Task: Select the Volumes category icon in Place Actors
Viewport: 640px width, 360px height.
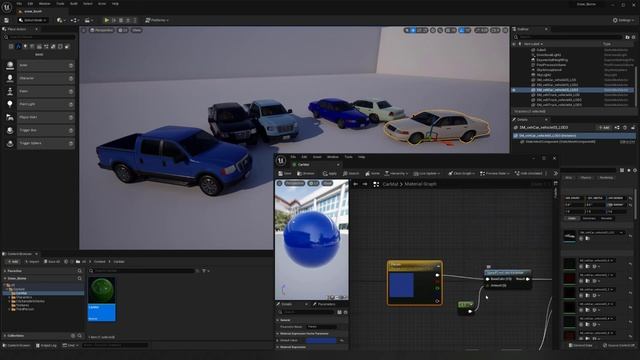Action: pos(60,47)
